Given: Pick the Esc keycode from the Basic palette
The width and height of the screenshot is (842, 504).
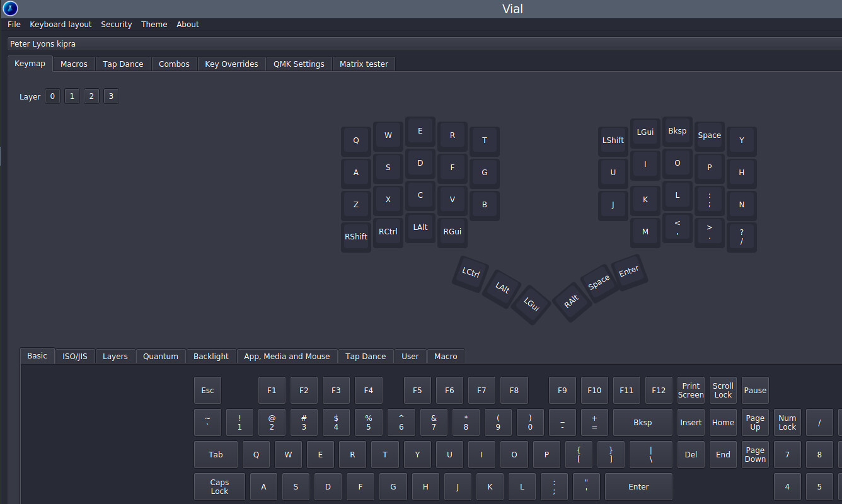Looking at the screenshot, I should (207, 391).
